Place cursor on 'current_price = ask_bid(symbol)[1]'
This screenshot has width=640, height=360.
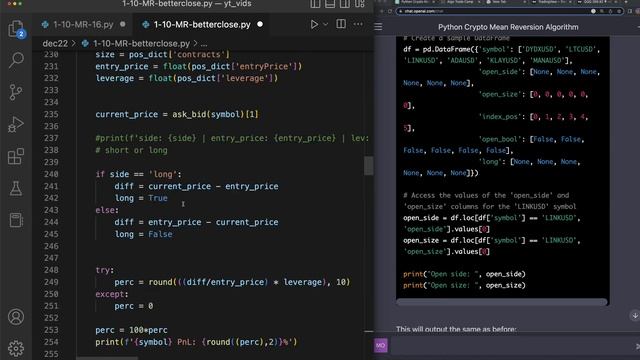click(177, 114)
